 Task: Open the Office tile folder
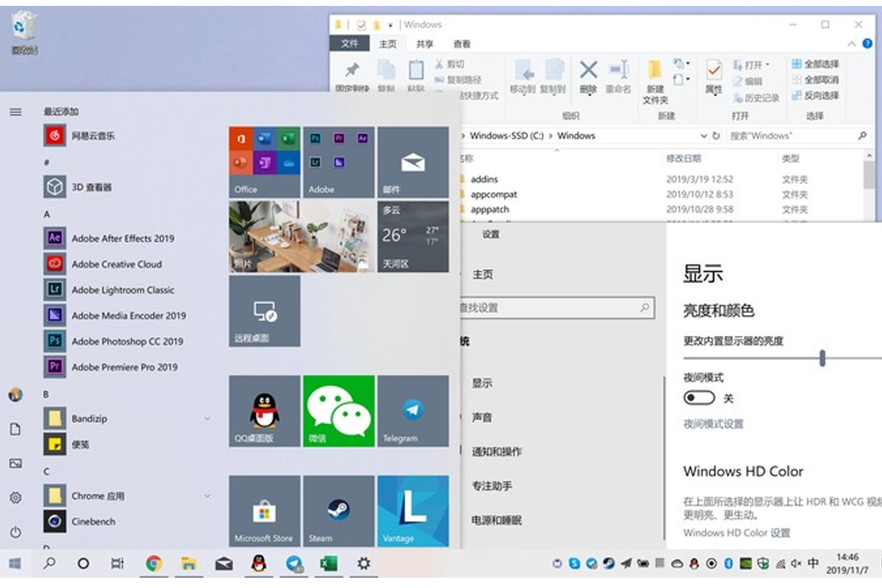coord(265,162)
